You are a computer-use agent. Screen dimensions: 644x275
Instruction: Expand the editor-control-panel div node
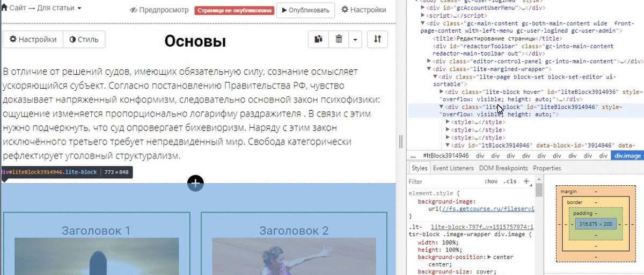pyautogui.click(x=429, y=61)
